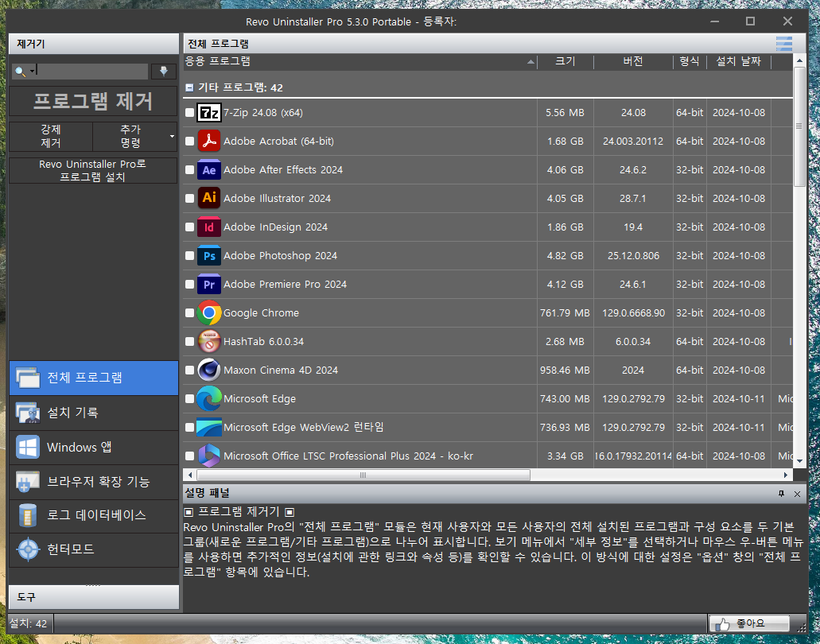Image resolution: width=820 pixels, height=644 pixels.
Task: Click the Google Chrome icon
Action: (208, 312)
